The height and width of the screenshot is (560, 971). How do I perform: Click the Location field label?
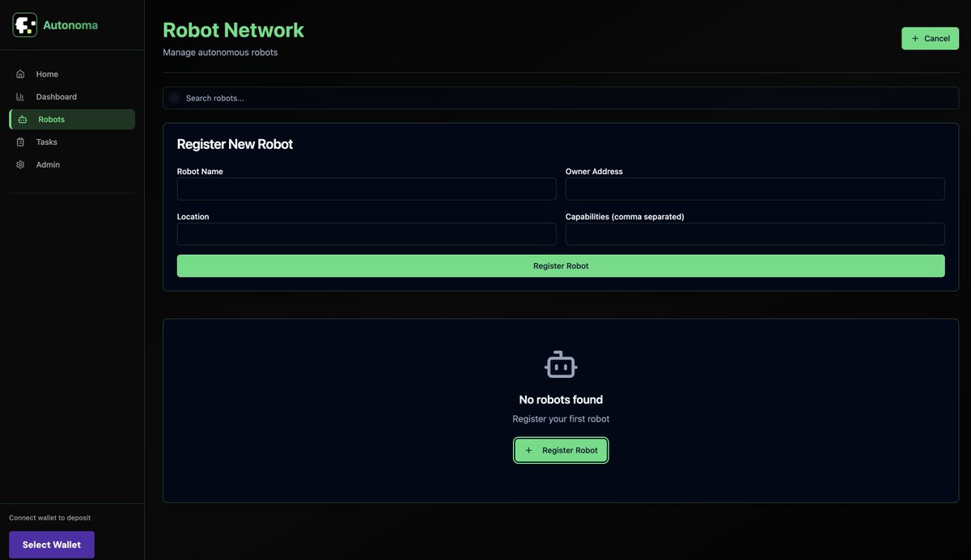pos(193,217)
